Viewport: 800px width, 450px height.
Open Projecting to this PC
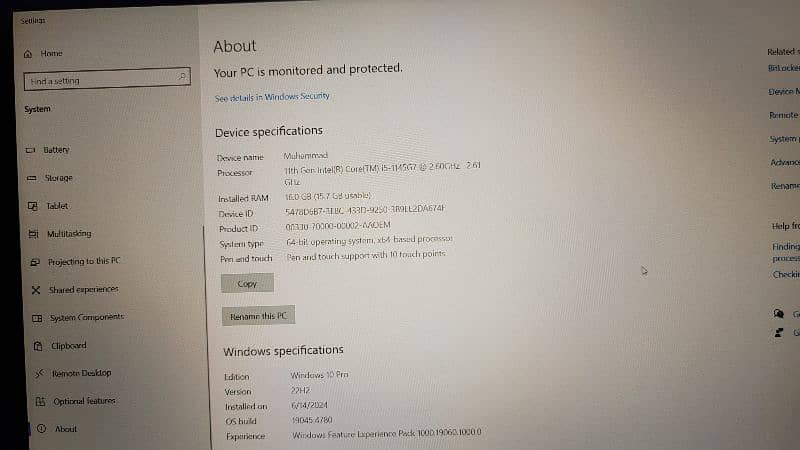click(x=83, y=261)
